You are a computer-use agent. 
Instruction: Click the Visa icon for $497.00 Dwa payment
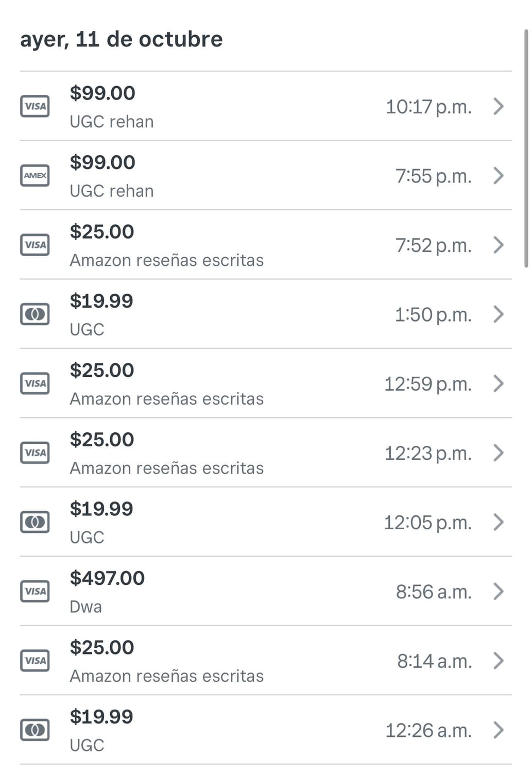(x=35, y=592)
